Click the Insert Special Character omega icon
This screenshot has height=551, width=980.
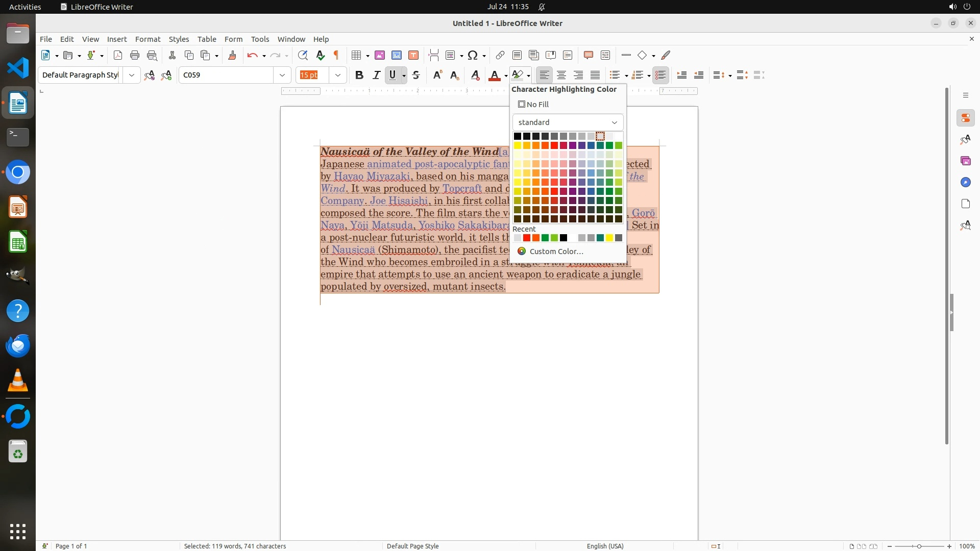click(x=473, y=56)
